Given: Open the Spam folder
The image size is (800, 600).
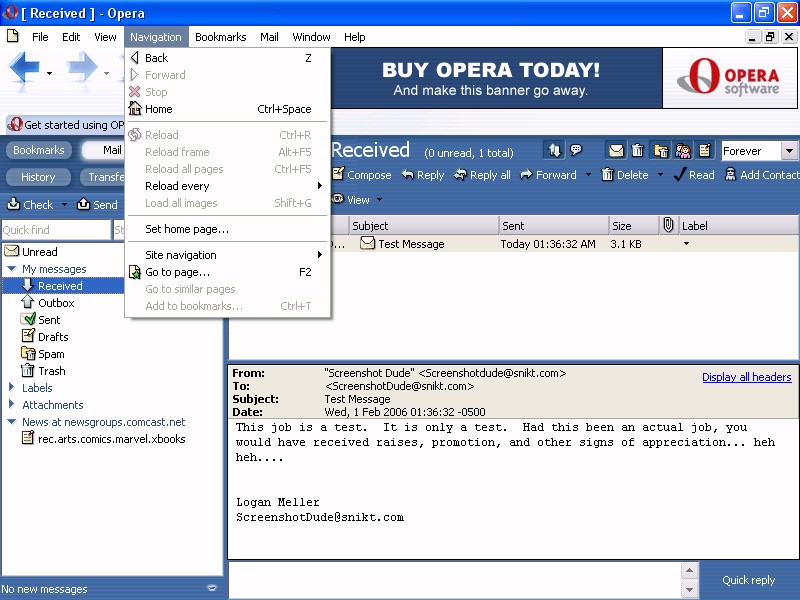Looking at the screenshot, I should [43, 354].
